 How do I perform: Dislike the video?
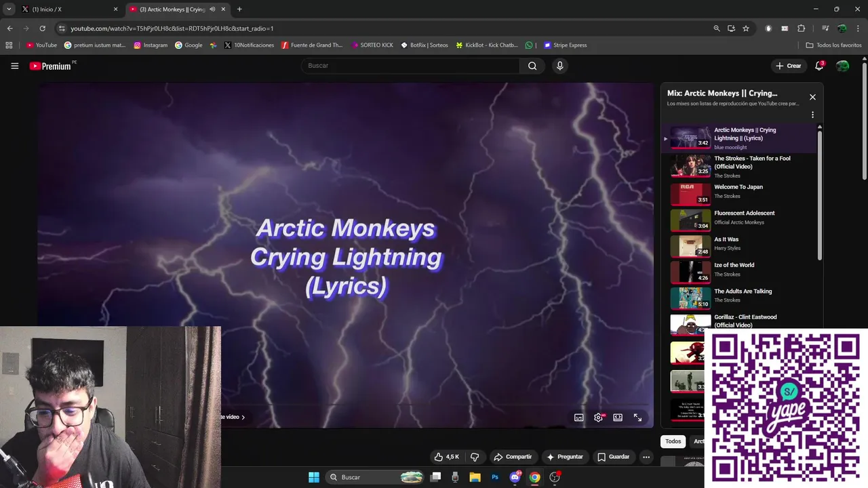475,457
